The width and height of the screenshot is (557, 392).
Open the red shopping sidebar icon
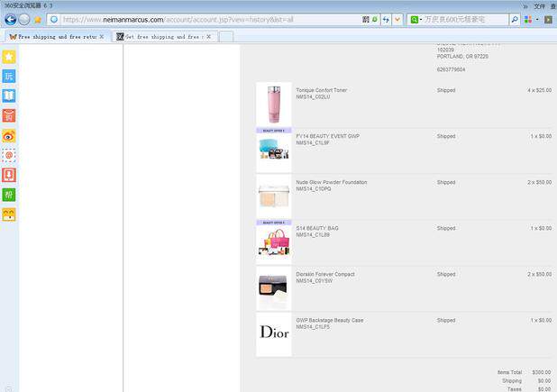[x=9, y=115]
